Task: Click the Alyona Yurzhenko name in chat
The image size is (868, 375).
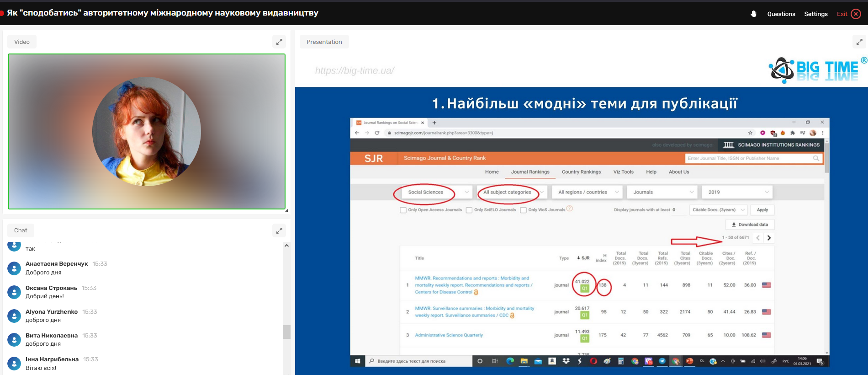Action: 52,311
